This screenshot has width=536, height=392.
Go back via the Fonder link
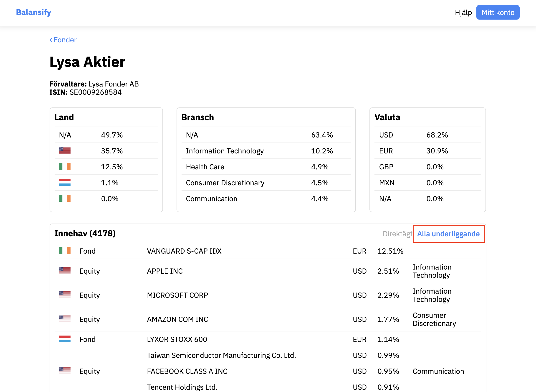pyautogui.click(x=65, y=40)
